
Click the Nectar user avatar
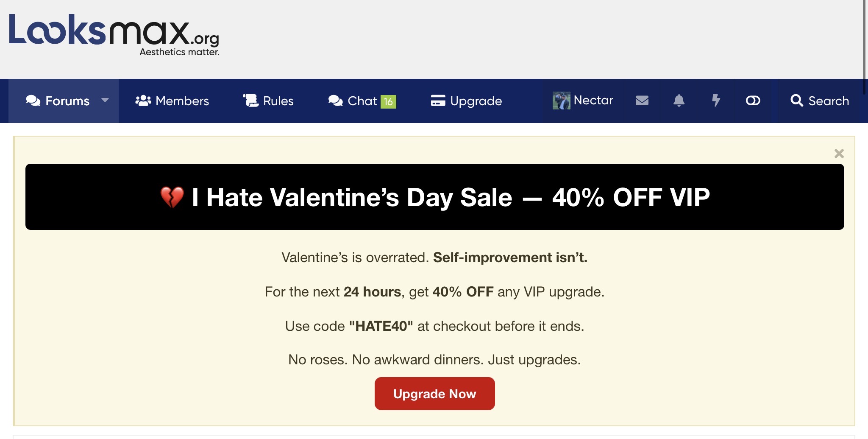(561, 101)
